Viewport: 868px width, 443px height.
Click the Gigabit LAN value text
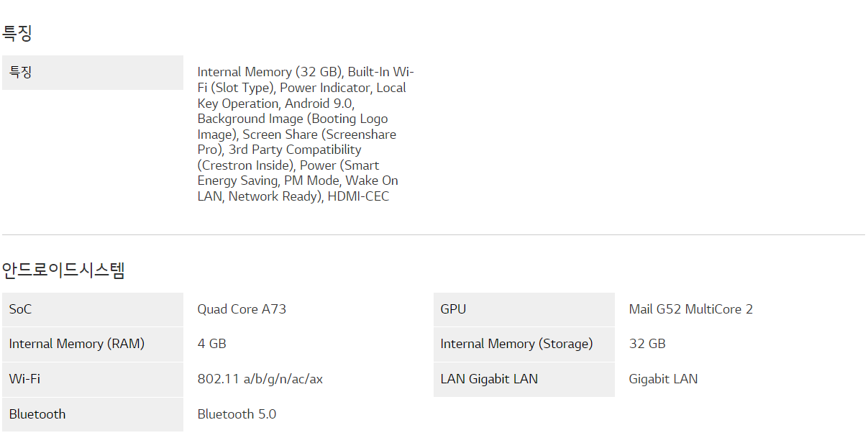click(663, 379)
